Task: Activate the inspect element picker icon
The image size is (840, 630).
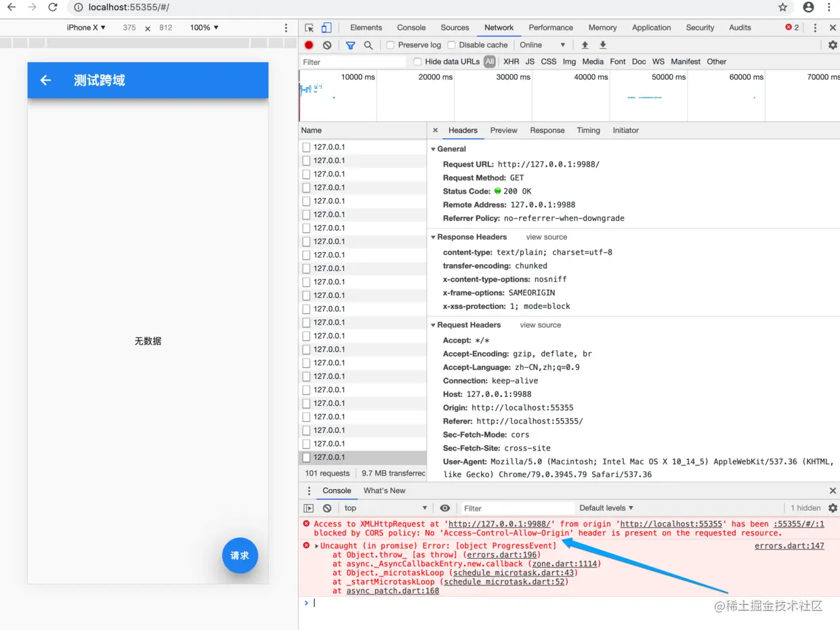Action: (x=309, y=28)
